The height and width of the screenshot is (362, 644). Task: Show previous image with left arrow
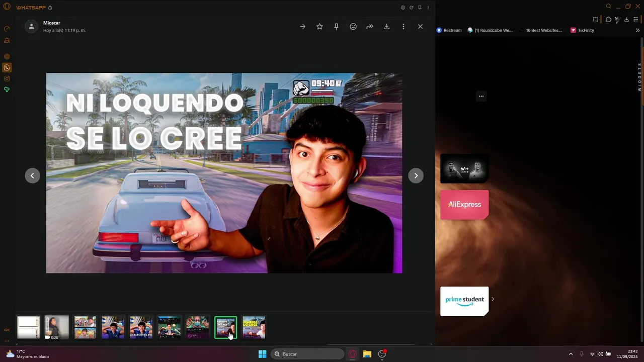click(32, 175)
